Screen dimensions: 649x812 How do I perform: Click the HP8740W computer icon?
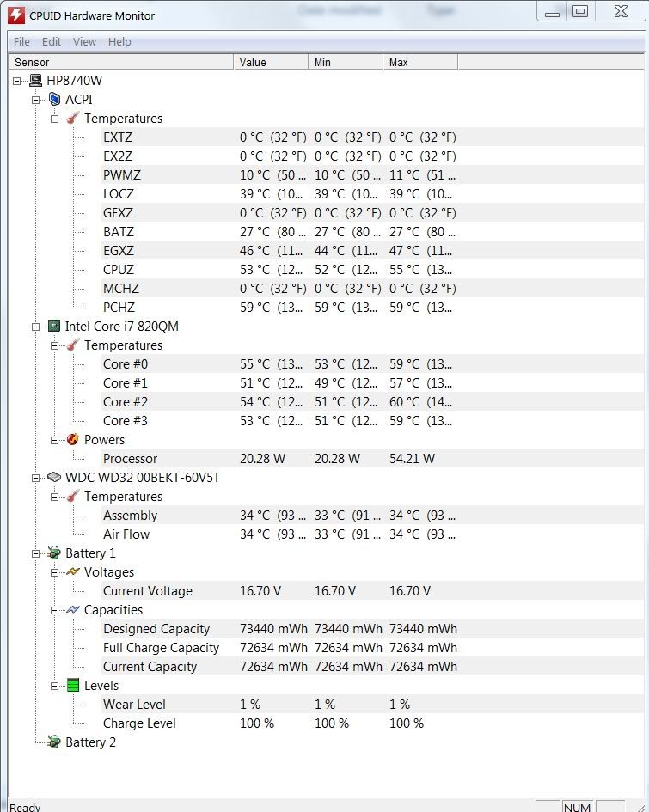[35, 81]
